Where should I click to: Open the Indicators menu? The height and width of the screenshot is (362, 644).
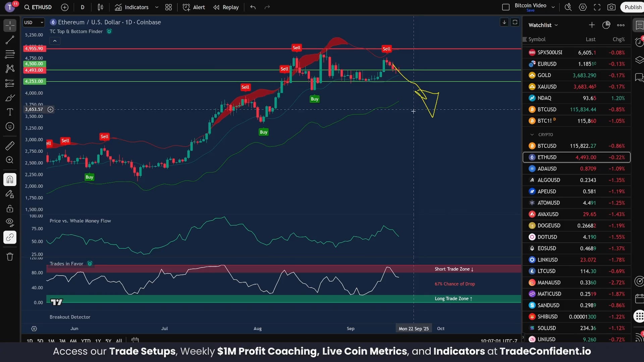click(136, 7)
